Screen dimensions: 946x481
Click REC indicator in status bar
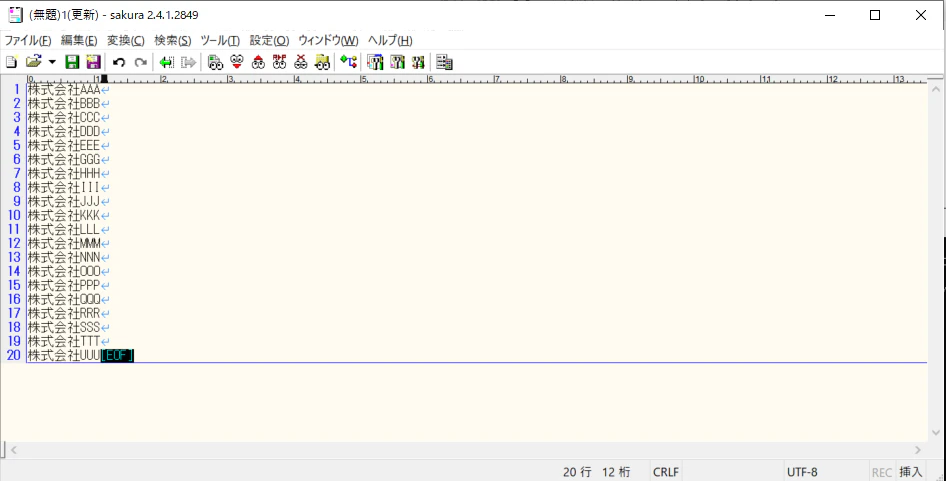pos(881,472)
